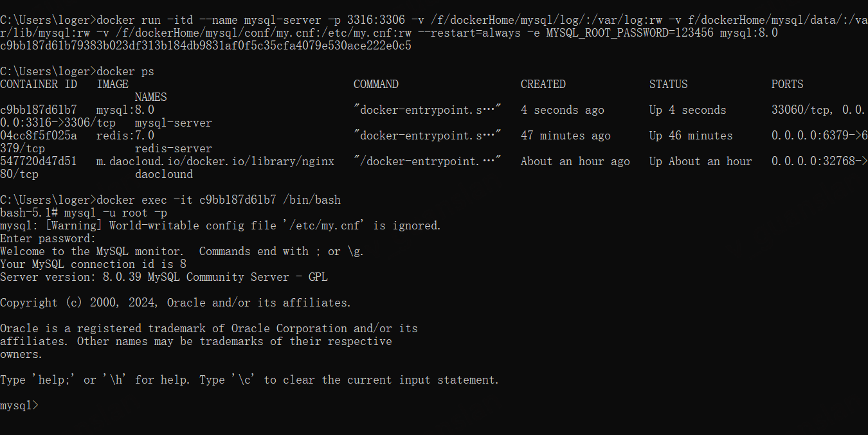Click container ID 547720d47d51
This screenshot has height=435, width=868.
point(39,161)
